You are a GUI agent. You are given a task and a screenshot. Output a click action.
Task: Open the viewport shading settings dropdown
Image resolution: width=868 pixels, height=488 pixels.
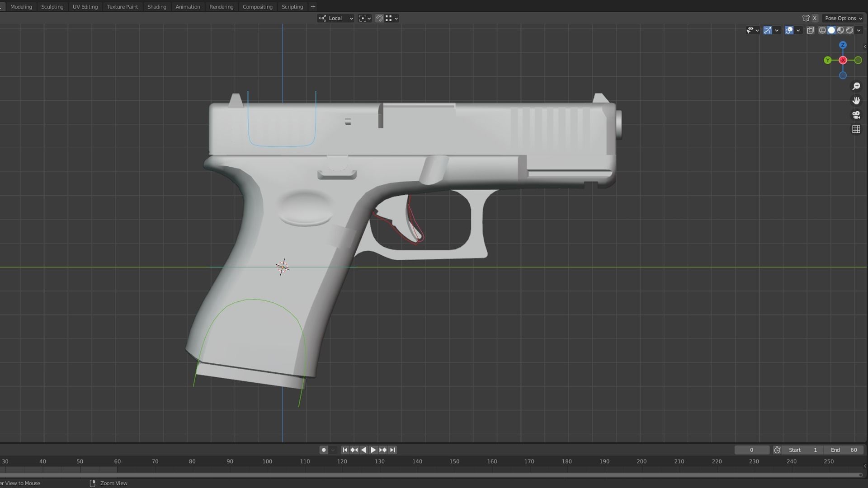point(859,30)
